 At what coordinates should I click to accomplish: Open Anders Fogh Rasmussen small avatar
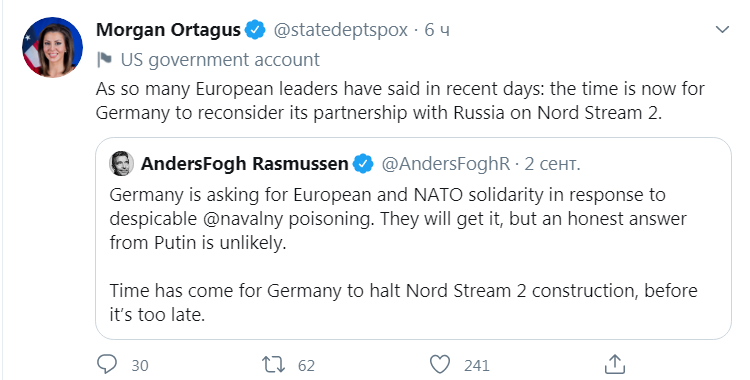pyautogui.click(x=121, y=163)
